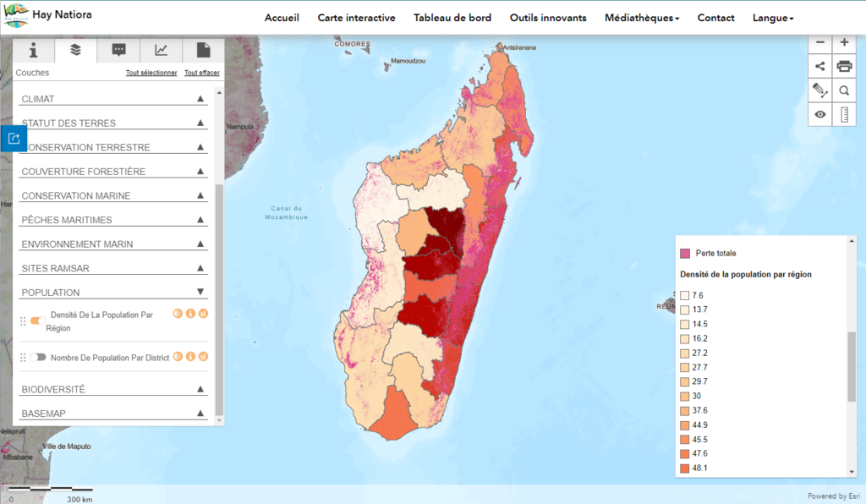Click the Tout sélectionner link

[151, 73]
